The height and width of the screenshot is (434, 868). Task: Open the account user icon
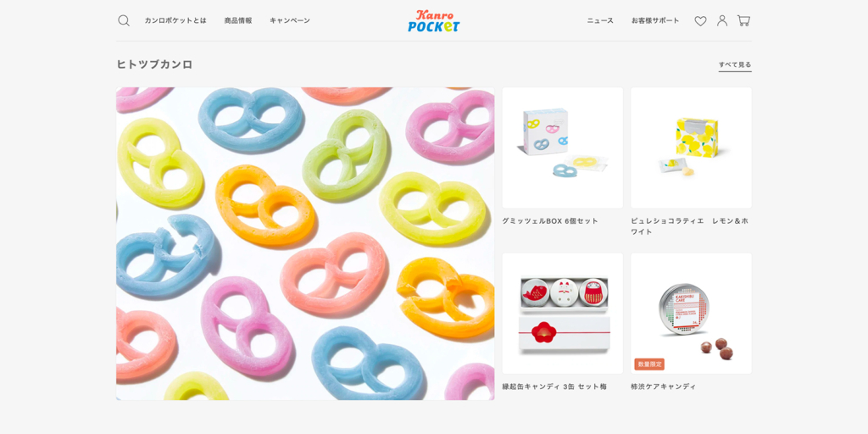coord(722,20)
